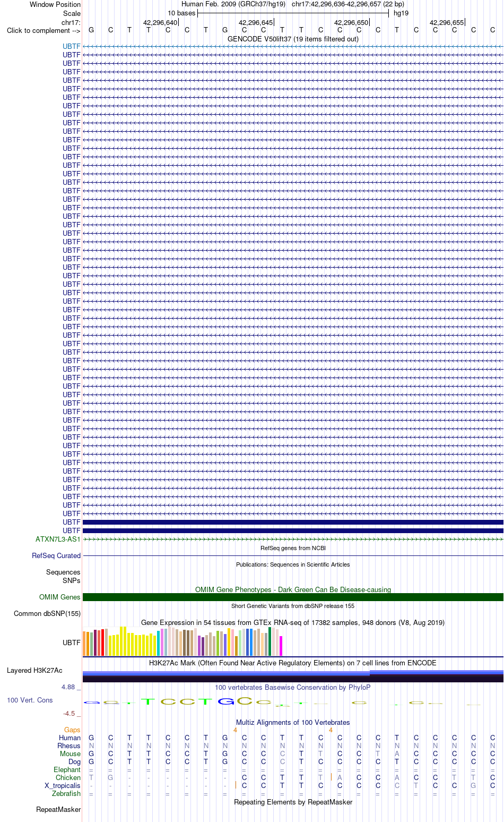Open the GTEx Gene Expression track title
Screen dimensions: 504x822
(293, 622)
